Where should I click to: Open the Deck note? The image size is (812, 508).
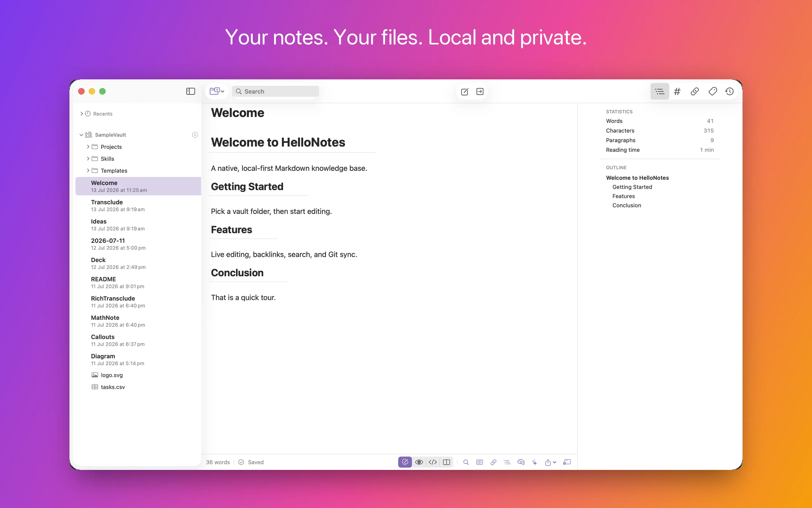coord(138,263)
